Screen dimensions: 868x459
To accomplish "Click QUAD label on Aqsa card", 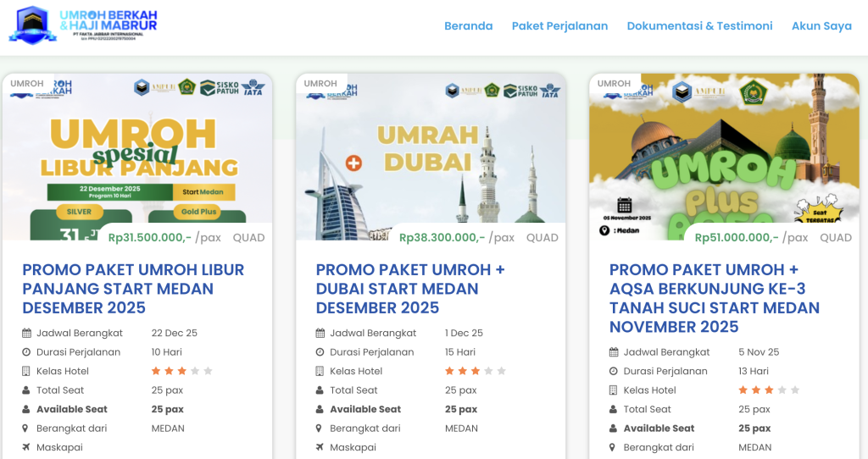I will pos(835,238).
